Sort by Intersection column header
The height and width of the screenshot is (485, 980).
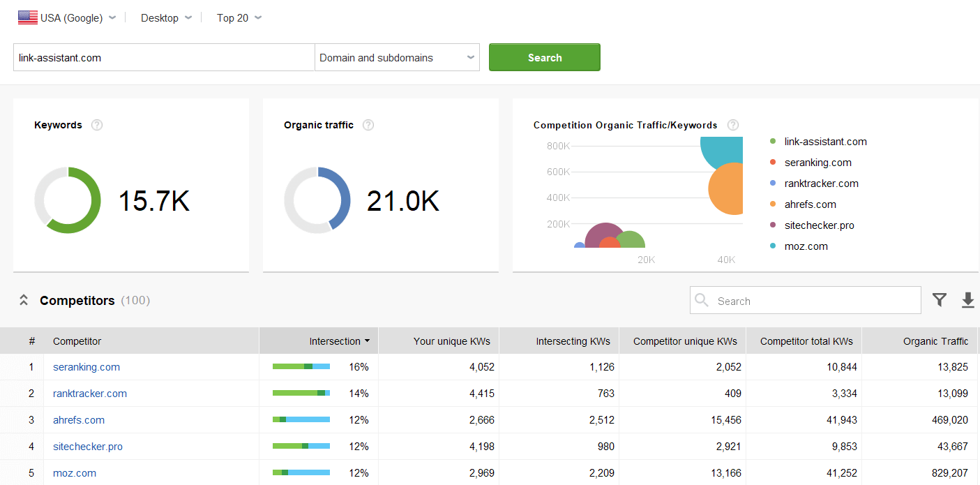pos(319,341)
